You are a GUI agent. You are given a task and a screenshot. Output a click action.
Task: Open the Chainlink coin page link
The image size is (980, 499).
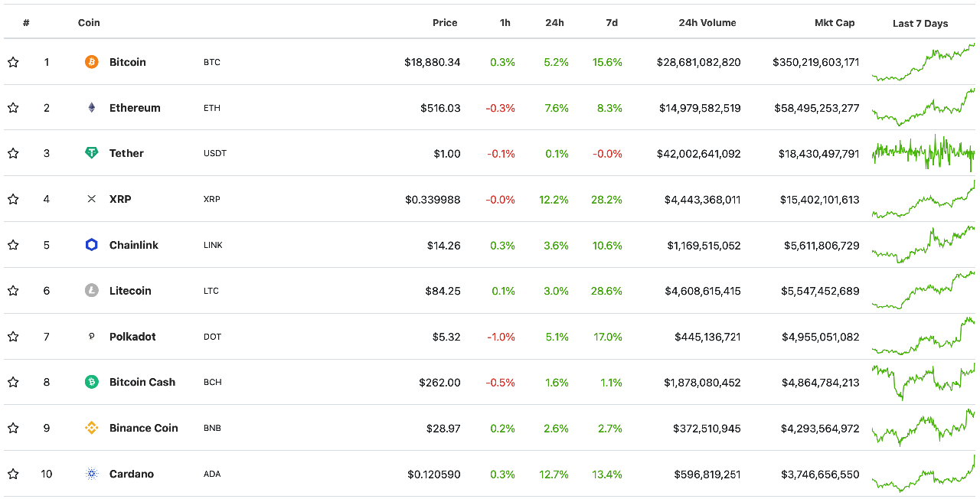(x=134, y=245)
